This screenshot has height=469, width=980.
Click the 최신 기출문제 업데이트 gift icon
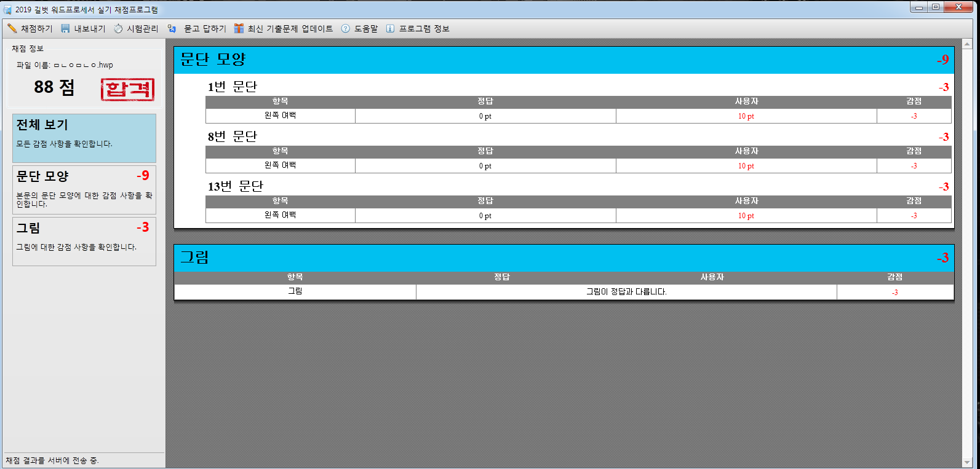click(239, 28)
